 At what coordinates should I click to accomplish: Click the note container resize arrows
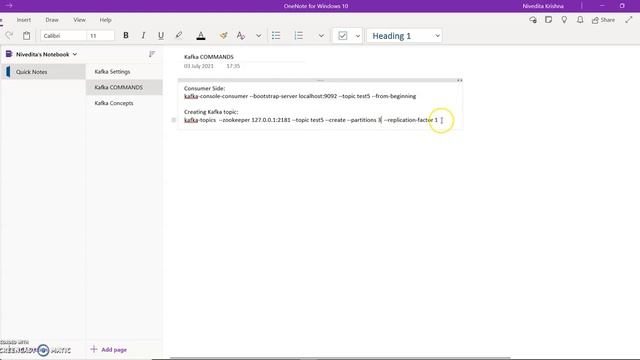click(x=460, y=80)
